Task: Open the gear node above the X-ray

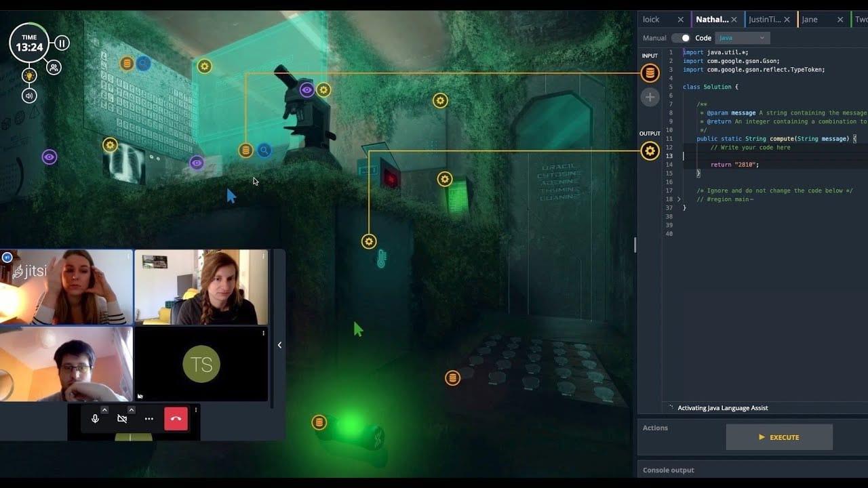Action: click(x=110, y=144)
